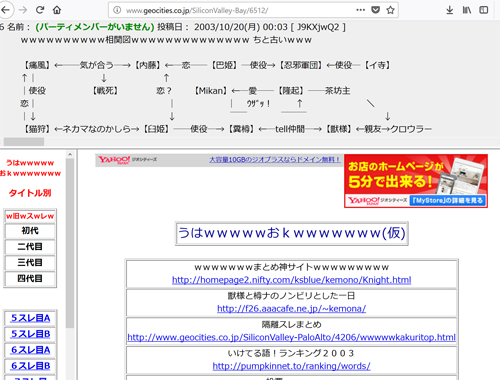Image resolution: width=500 pixels, height=380 pixels.
Task: Click the いけてる語！ランキング２００３ heading
Action: coord(291,353)
